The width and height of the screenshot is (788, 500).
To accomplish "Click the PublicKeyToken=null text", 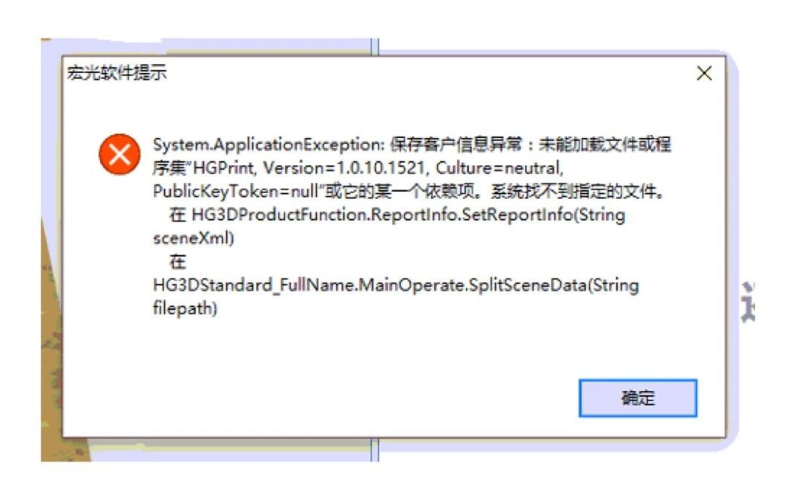I will pos(236,191).
